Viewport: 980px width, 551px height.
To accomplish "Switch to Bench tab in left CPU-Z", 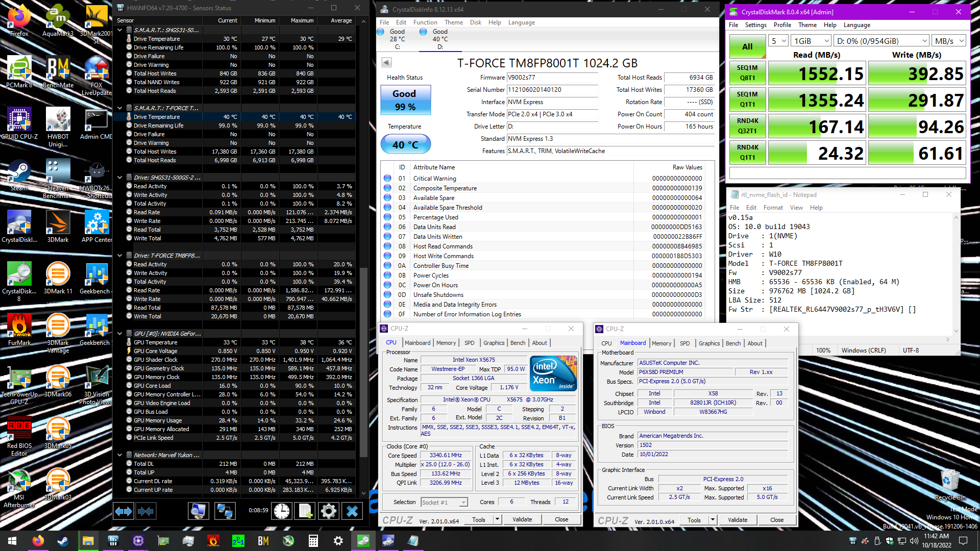I will (x=518, y=343).
